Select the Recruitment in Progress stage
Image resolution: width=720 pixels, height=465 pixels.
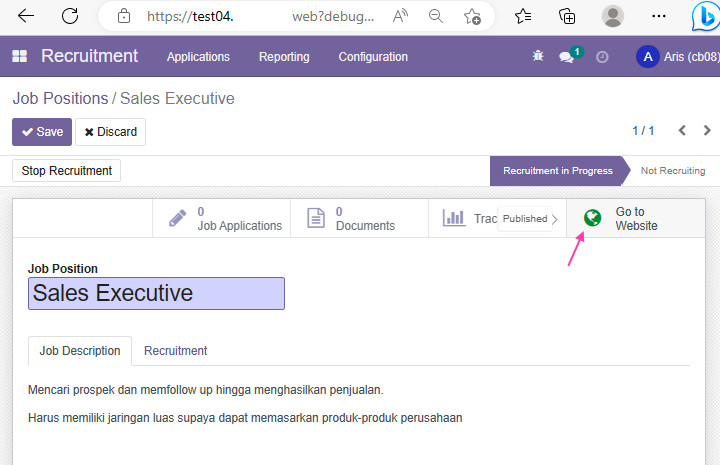pos(558,171)
